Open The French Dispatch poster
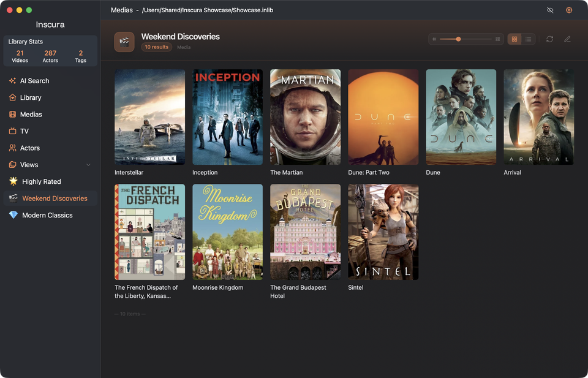The width and height of the screenshot is (588, 378). tap(149, 232)
